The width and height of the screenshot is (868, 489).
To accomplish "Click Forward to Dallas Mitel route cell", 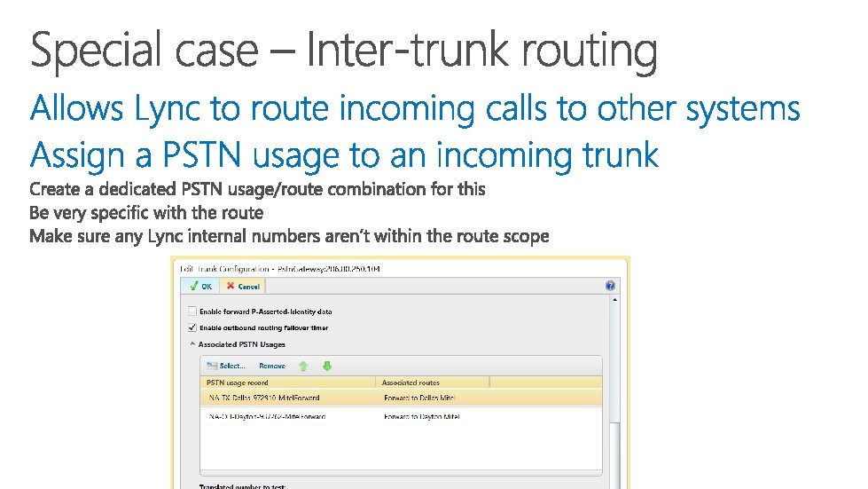I will tap(419, 398).
